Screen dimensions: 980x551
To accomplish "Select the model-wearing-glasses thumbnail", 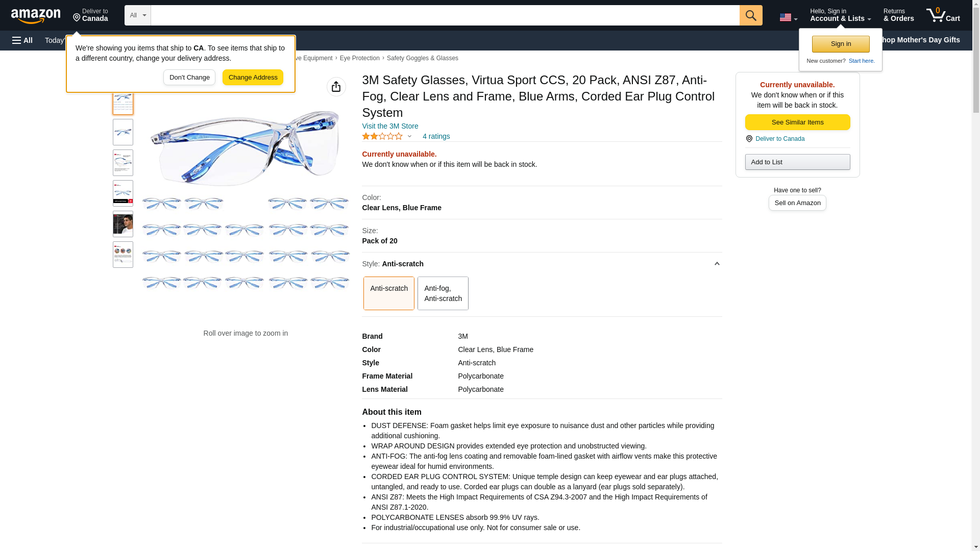I will [x=122, y=224].
